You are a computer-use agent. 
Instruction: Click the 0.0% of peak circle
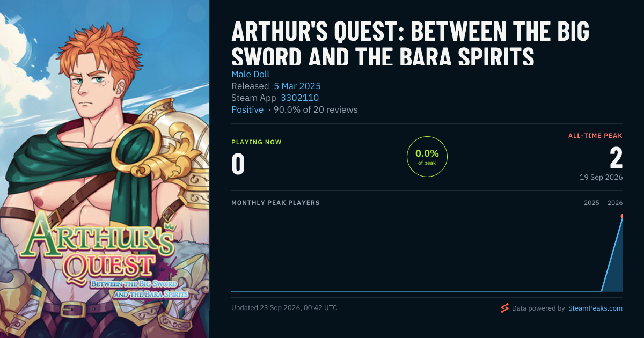[427, 157]
